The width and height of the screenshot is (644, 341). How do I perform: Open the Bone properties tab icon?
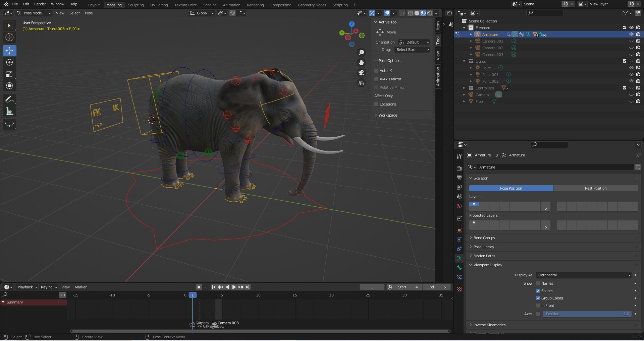click(x=459, y=268)
